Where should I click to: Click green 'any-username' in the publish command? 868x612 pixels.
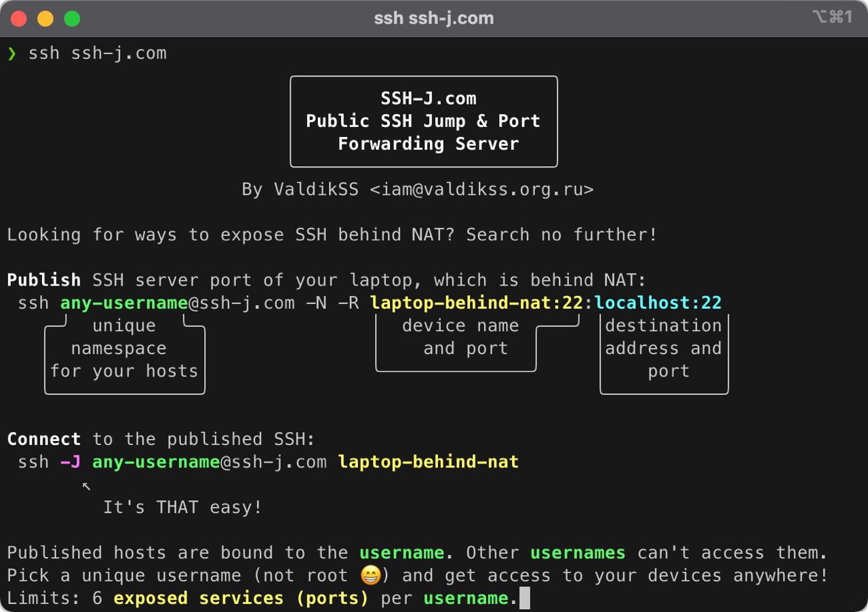124,303
